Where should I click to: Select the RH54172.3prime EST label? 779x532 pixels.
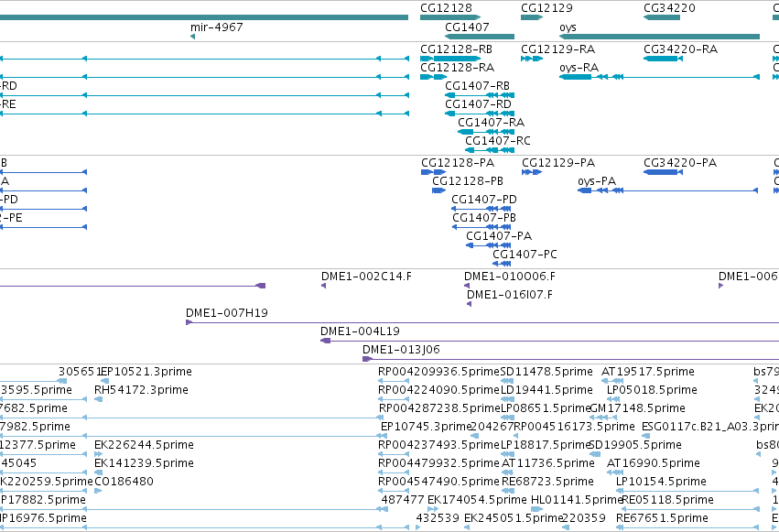pos(141,390)
